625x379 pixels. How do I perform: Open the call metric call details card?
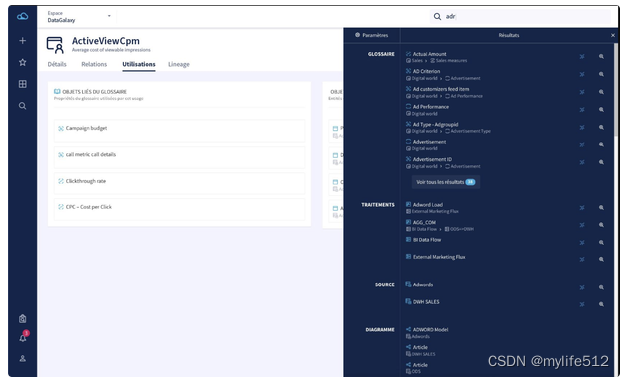(x=179, y=157)
